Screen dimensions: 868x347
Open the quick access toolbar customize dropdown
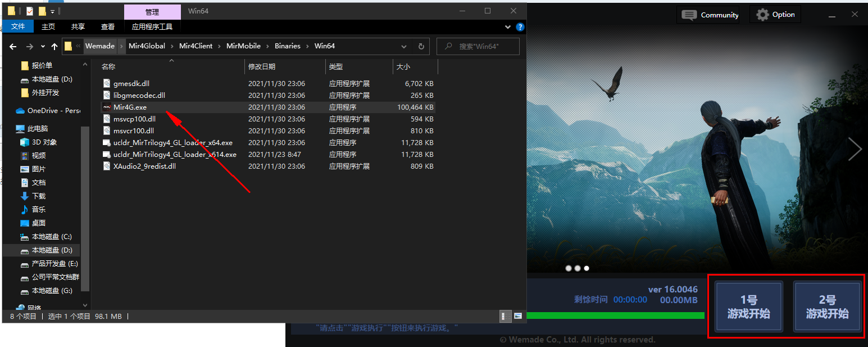click(52, 11)
